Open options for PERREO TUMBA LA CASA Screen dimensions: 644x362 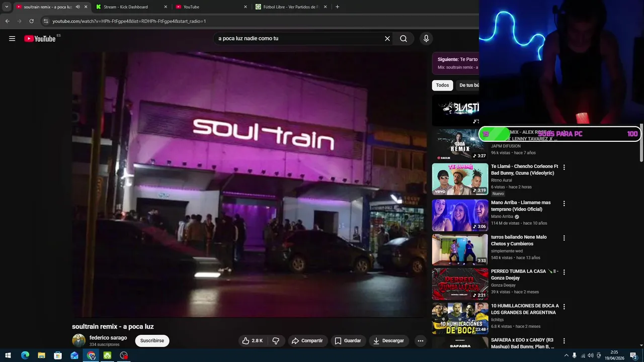click(564, 272)
